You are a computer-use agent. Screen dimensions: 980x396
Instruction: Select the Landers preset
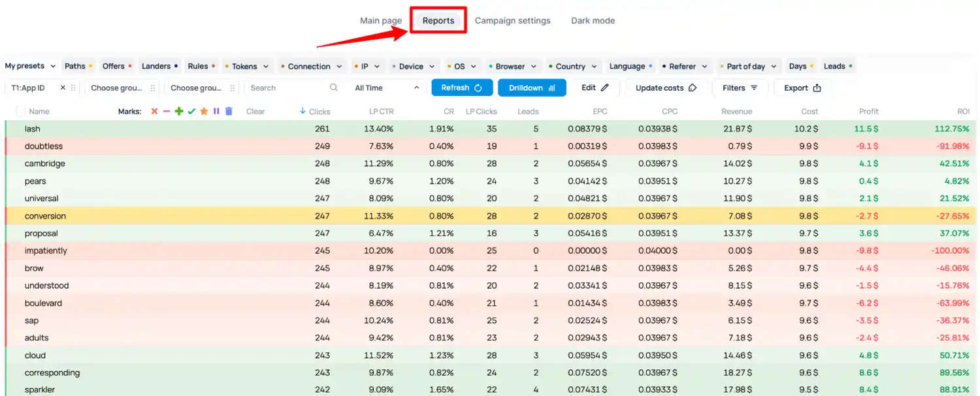[x=159, y=66]
